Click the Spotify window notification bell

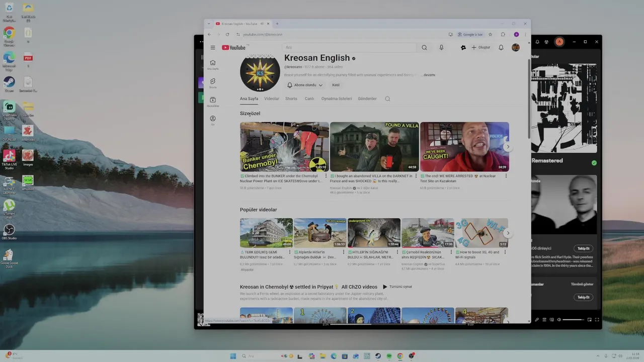(x=537, y=42)
